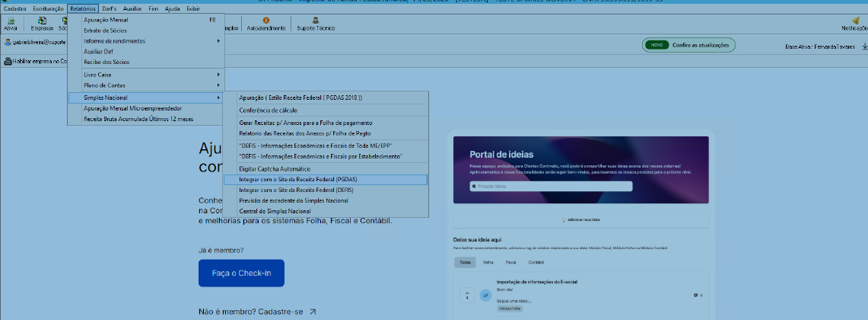This screenshot has height=320, width=868.
Task: Select Extrato de Sócios
Action: pyautogui.click(x=146, y=30)
